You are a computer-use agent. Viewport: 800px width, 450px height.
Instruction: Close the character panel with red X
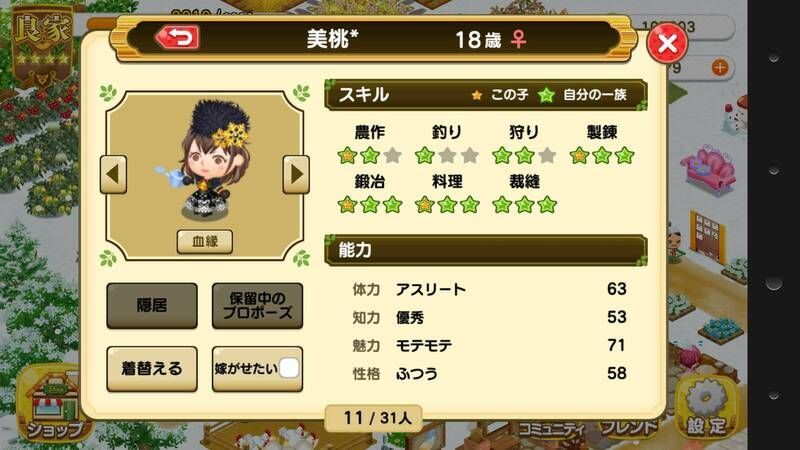tap(667, 43)
